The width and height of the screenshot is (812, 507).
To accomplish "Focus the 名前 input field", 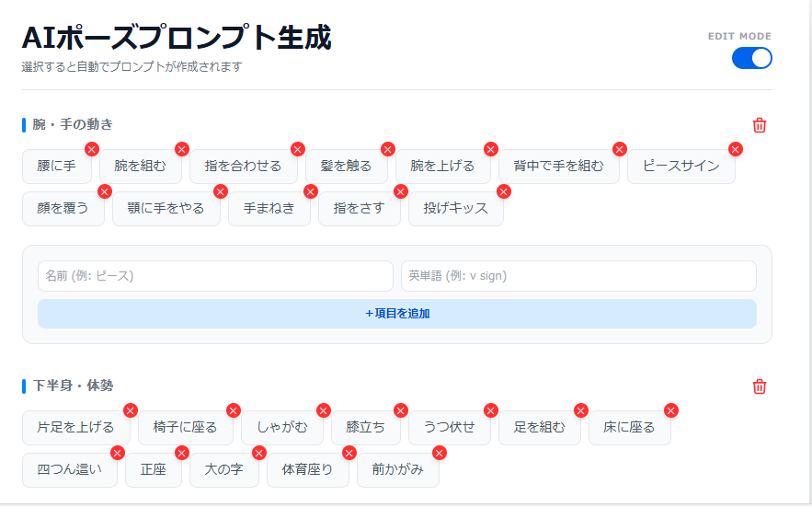I will pos(215,276).
